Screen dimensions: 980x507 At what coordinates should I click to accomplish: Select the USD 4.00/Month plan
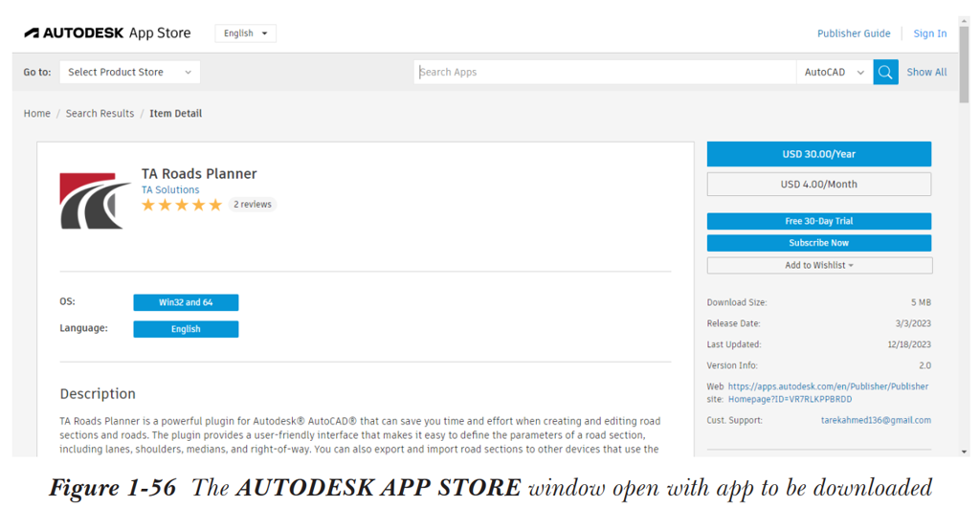[819, 185]
